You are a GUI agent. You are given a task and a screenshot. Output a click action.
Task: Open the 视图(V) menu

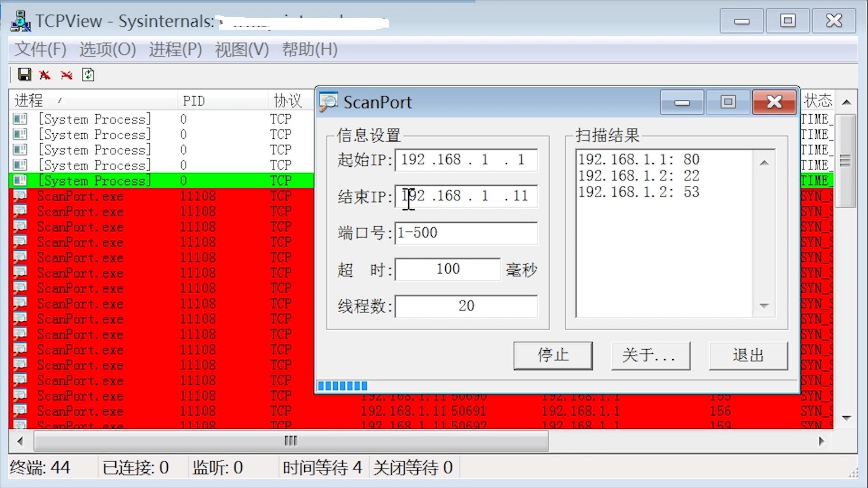point(242,49)
